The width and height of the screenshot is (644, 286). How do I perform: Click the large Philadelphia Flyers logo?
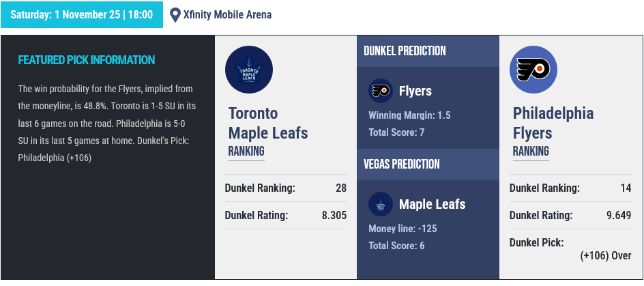coord(533,70)
